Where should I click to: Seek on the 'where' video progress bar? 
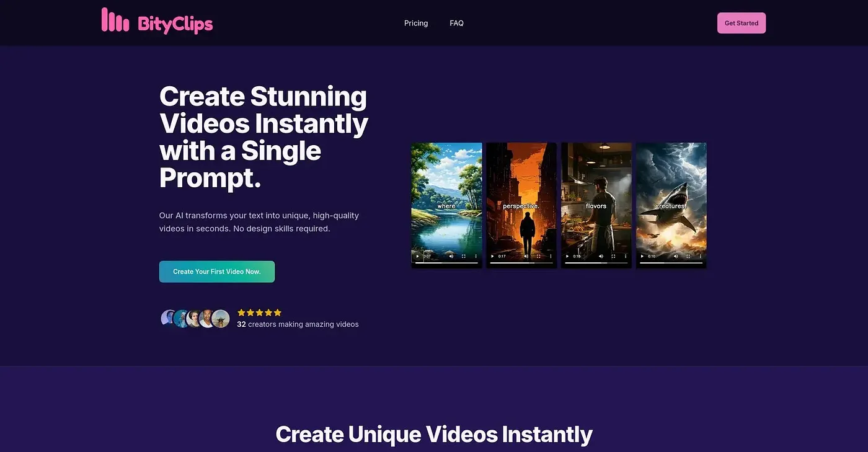(x=446, y=263)
